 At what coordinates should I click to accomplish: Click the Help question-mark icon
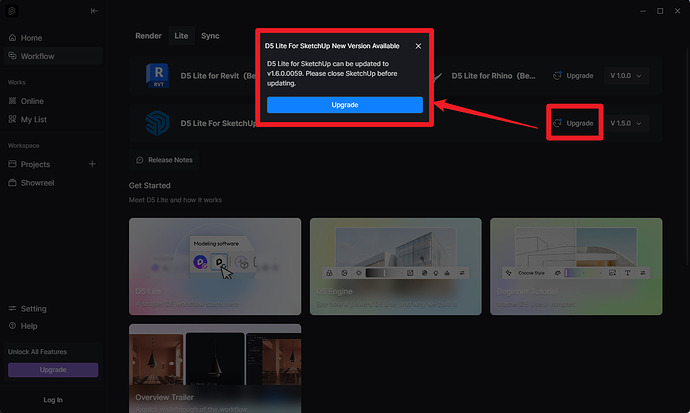point(12,325)
